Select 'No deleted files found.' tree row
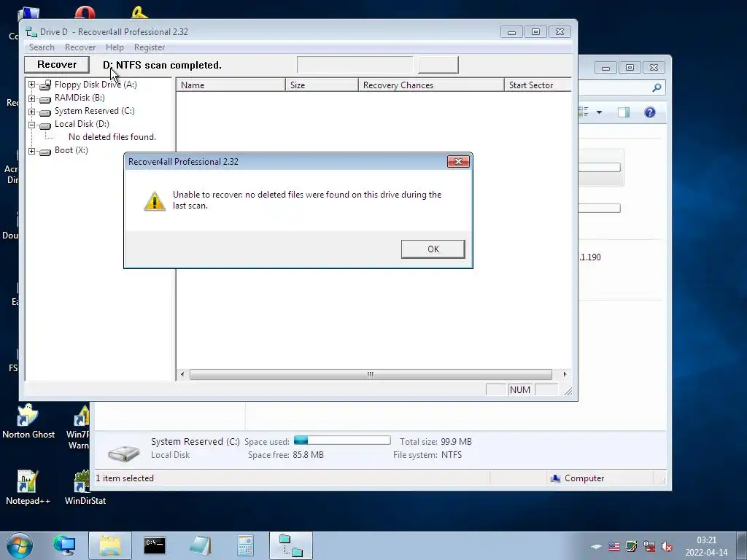 [x=112, y=137]
